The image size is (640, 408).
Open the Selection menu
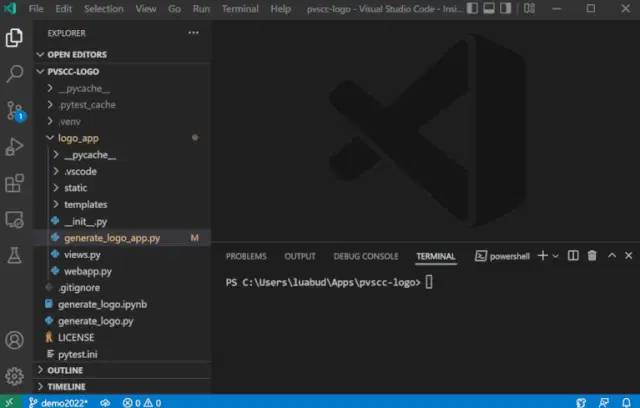(104, 9)
